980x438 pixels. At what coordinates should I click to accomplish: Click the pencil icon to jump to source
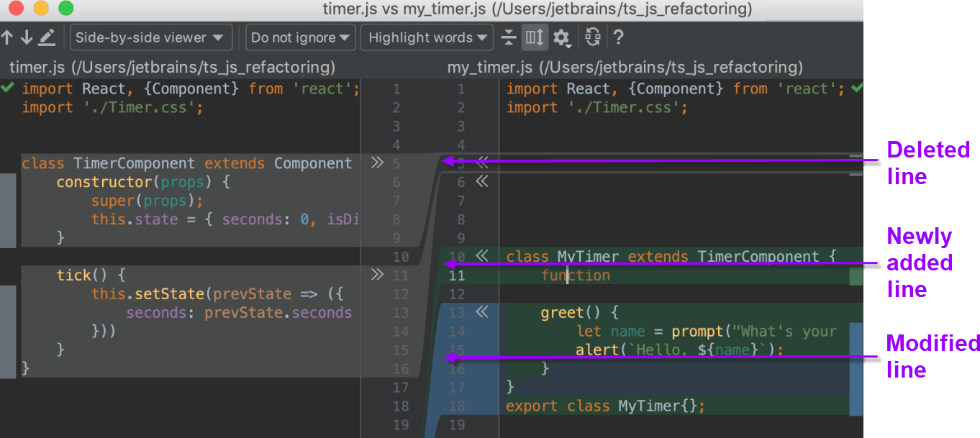(47, 37)
